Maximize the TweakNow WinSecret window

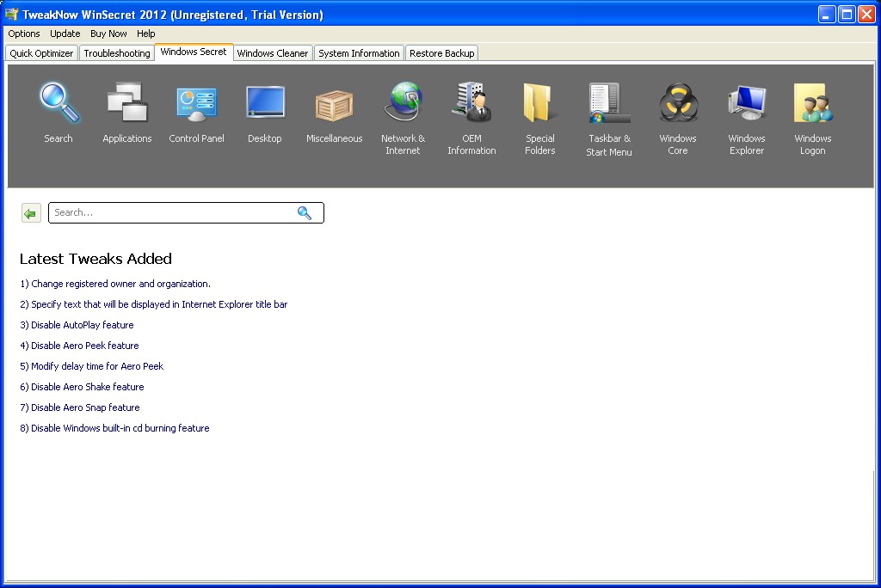847,14
